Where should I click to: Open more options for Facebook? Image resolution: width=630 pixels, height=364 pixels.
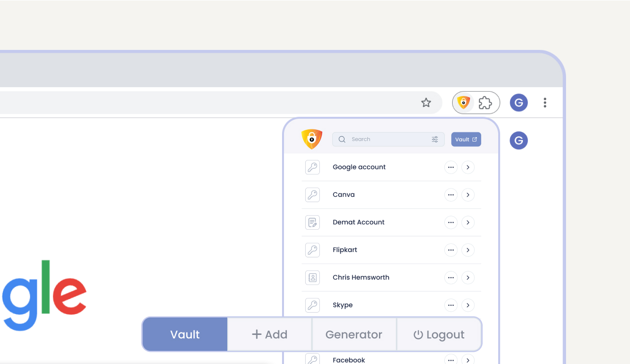click(451, 360)
